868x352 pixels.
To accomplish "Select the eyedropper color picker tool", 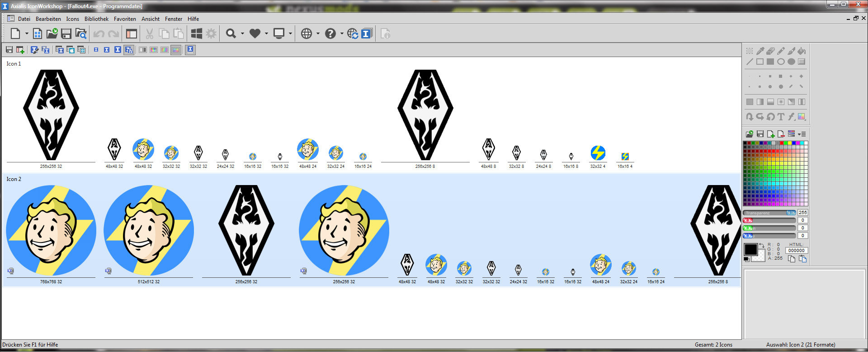I will click(x=760, y=51).
